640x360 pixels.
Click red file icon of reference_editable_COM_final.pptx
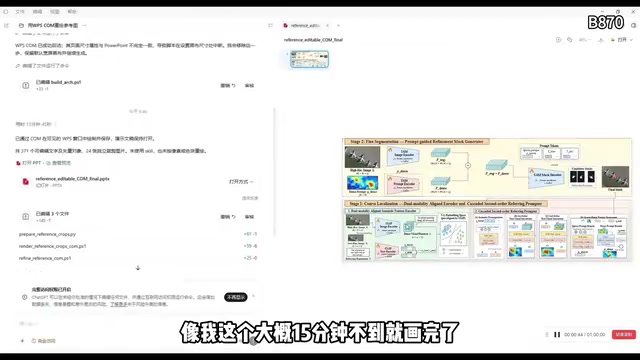(25, 182)
